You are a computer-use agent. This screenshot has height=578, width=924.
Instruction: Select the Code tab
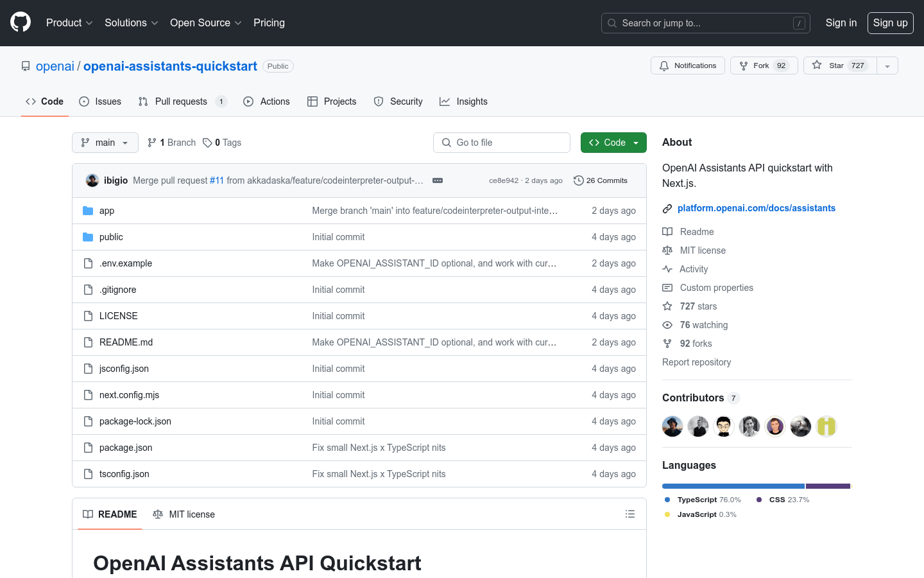[44, 101]
